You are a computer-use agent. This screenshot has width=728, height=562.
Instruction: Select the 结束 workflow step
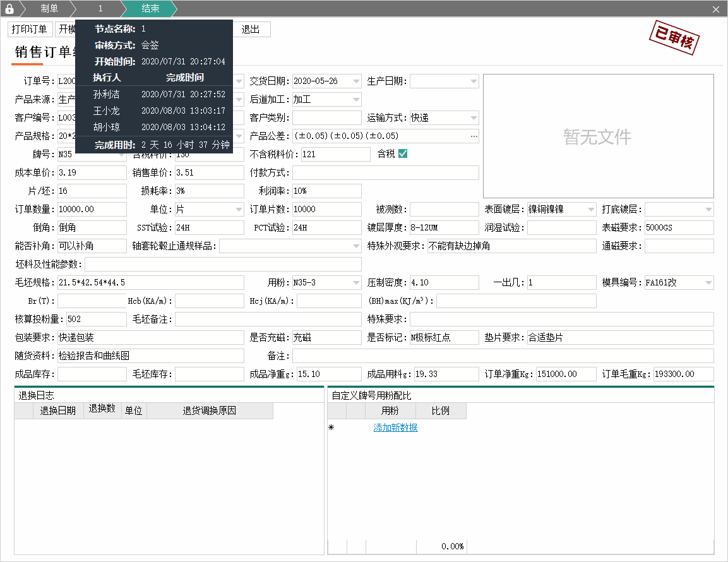click(150, 8)
